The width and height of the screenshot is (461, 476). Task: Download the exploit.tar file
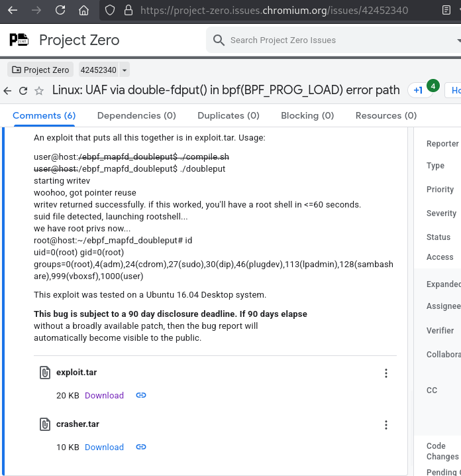tap(104, 395)
